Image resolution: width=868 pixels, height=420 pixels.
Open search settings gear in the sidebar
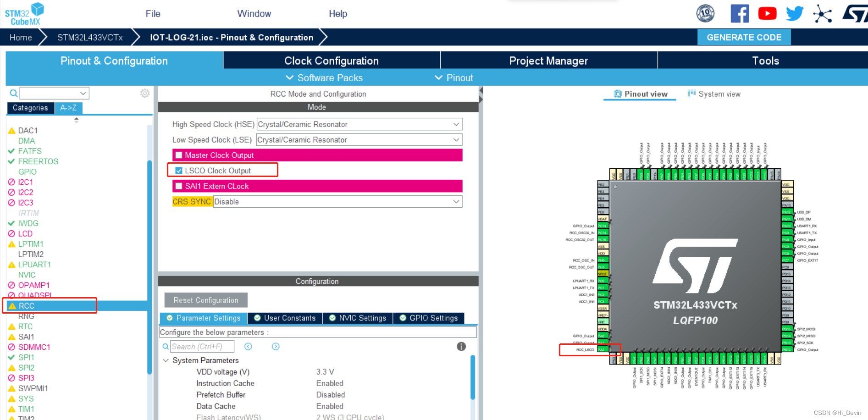click(145, 93)
